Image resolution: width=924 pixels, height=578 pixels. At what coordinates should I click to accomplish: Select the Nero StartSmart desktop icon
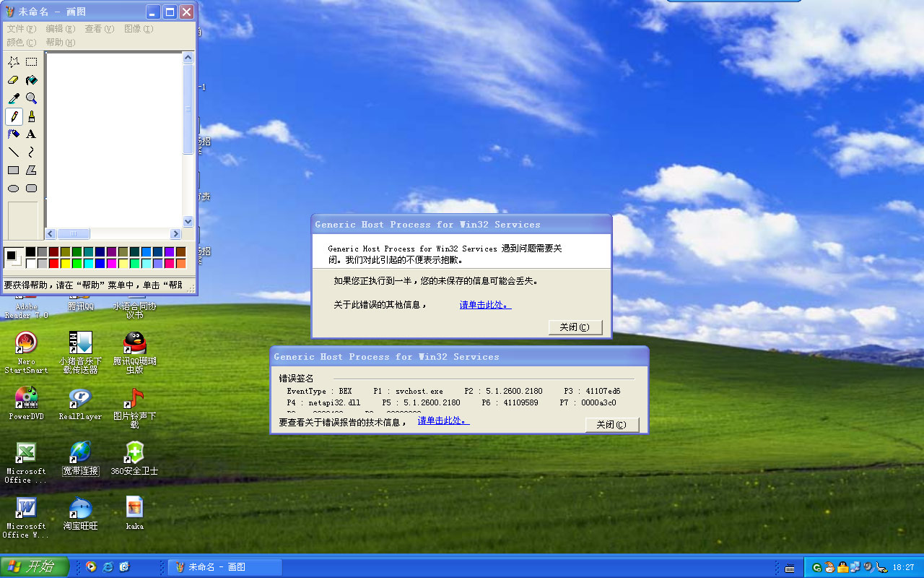pyautogui.click(x=26, y=353)
